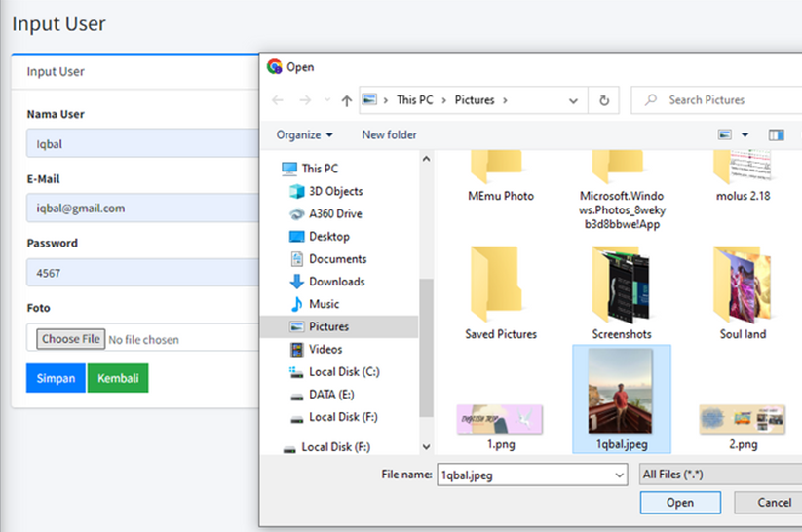This screenshot has width=802, height=532.
Task: Click the Open button
Action: 680,503
